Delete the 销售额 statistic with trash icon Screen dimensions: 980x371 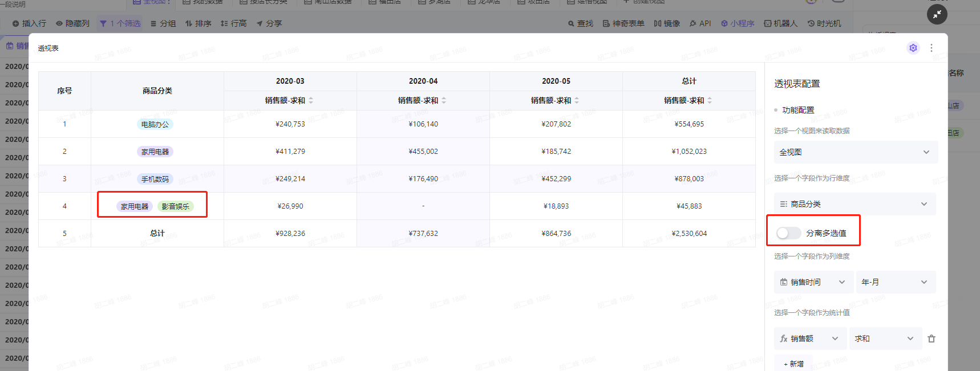[x=932, y=339]
